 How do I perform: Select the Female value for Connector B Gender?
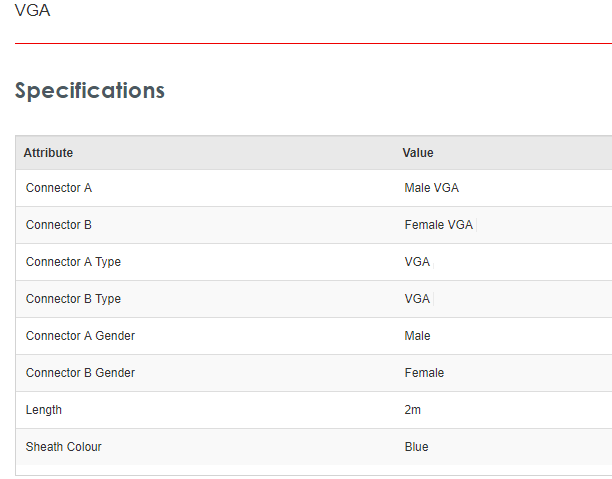pos(424,373)
